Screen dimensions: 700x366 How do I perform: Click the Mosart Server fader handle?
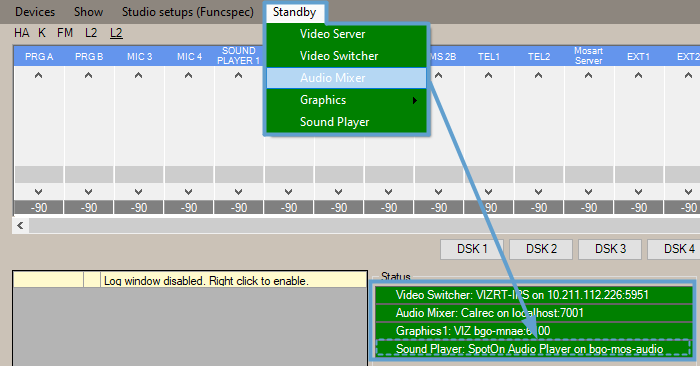tap(589, 175)
